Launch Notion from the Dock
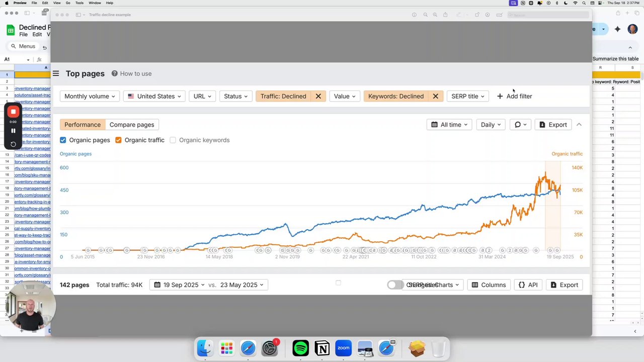Screen dimensions: 644x362 coord(322,348)
